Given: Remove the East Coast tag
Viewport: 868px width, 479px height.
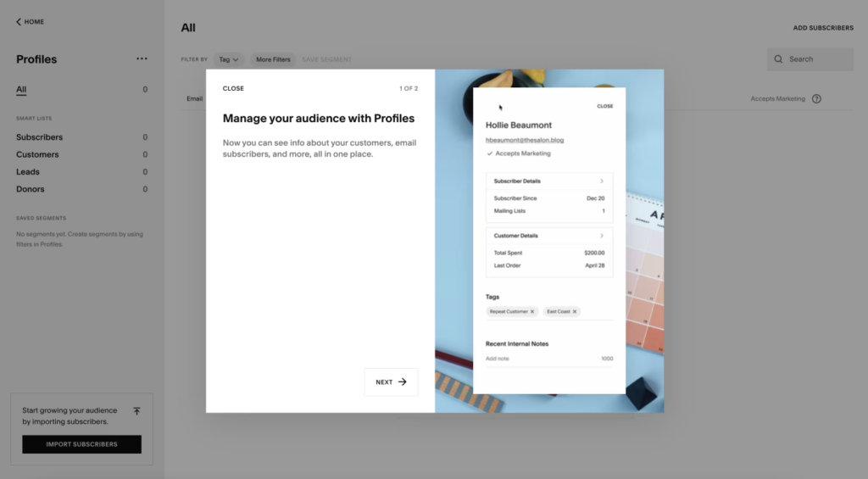Looking at the screenshot, I should click(x=575, y=312).
